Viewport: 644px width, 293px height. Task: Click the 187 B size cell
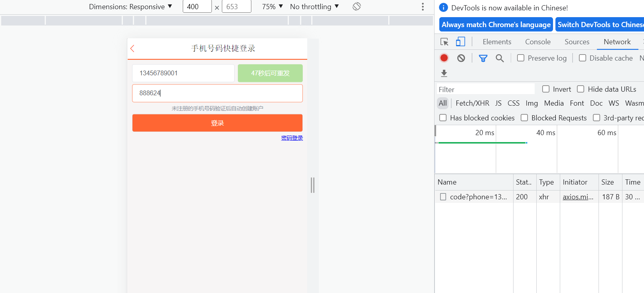tap(610, 197)
